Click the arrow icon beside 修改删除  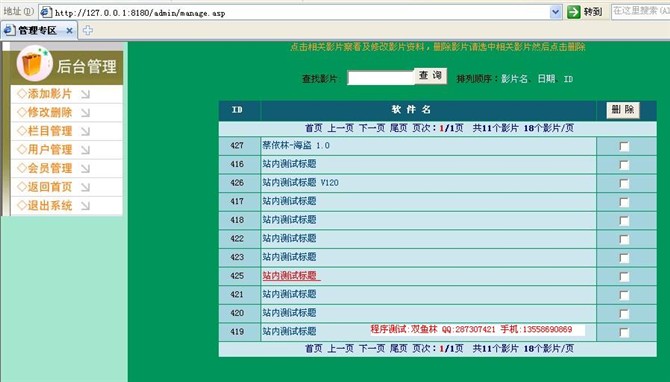tap(85, 113)
